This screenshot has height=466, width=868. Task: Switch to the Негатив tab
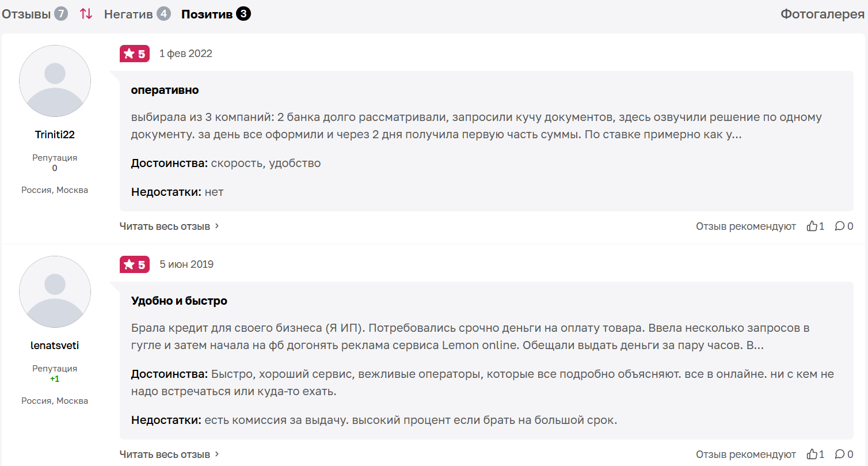click(137, 14)
